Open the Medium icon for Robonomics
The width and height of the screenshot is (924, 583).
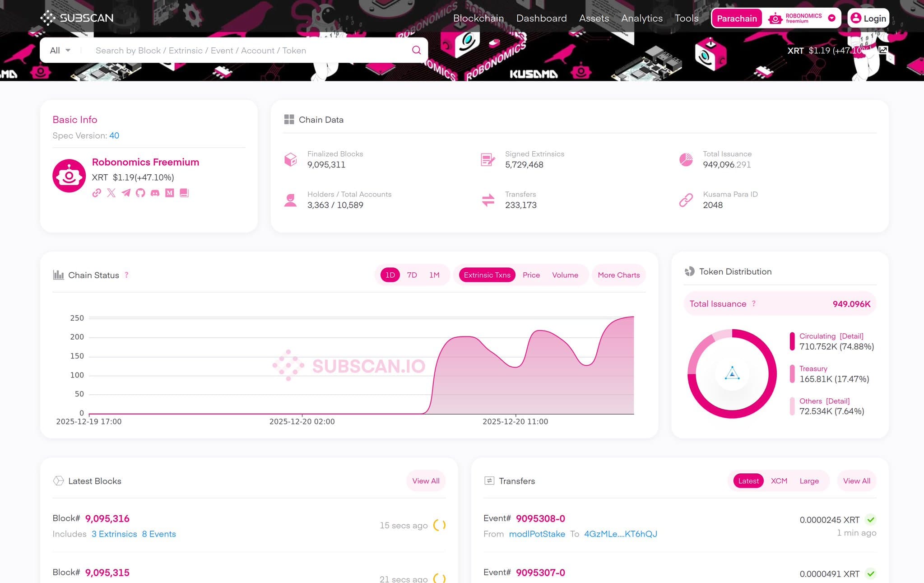point(169,193)
